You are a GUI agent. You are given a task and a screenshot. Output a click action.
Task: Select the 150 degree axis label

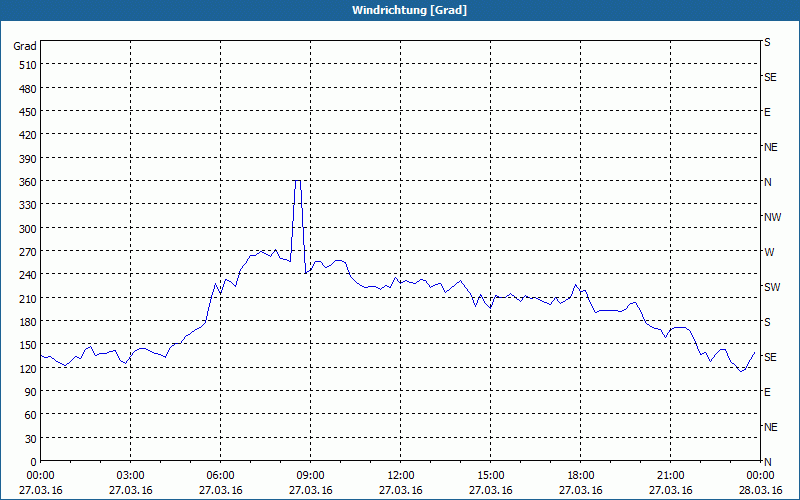click(x=29, y=345)
